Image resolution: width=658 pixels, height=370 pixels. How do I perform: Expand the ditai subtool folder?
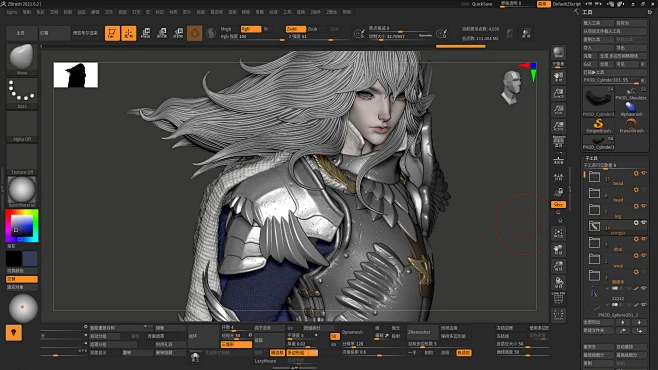(594, 242)
